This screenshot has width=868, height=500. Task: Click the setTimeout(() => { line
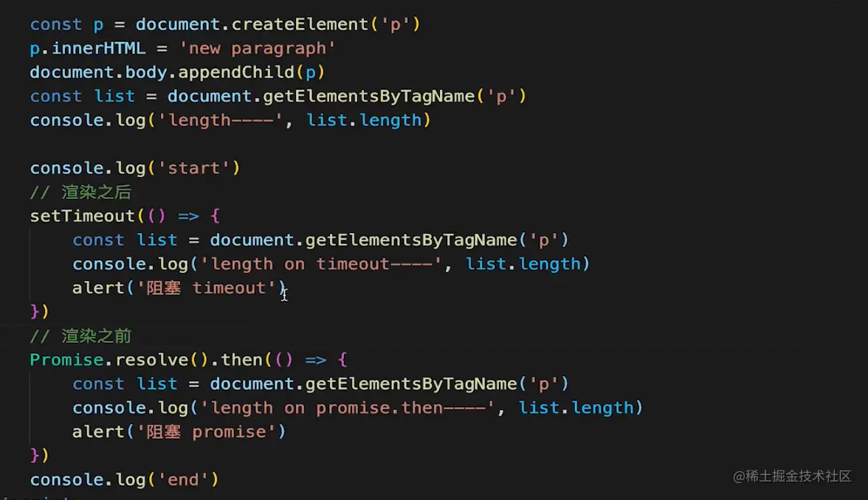point(125,216)
